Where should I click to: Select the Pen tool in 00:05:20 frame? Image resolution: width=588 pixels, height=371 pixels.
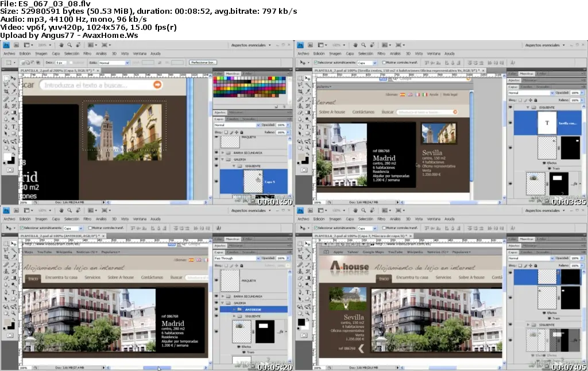[x=6, y=292]
